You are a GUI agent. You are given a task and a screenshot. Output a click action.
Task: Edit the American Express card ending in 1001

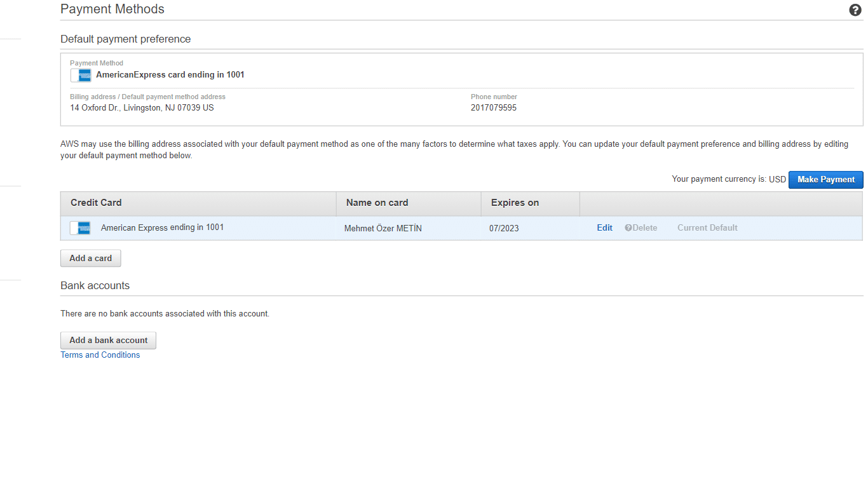[x=604, y=227]
